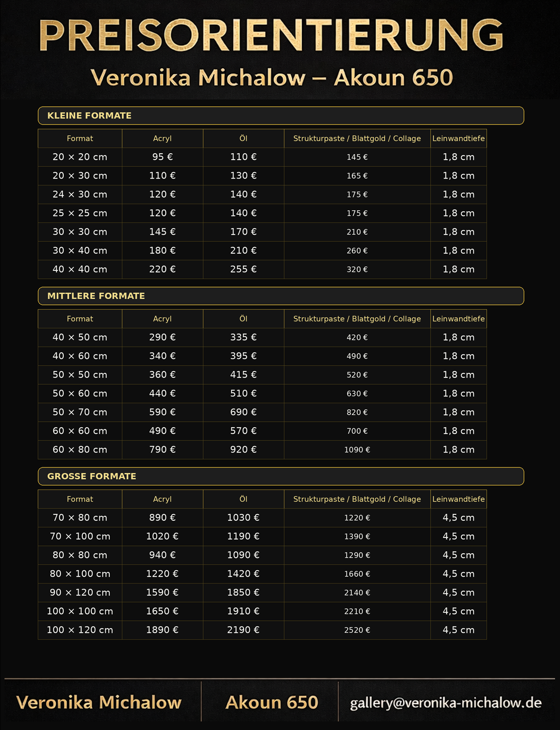Click the 255 € Öl price
This screenshot has width=560, height=730.
pos(243,269)
